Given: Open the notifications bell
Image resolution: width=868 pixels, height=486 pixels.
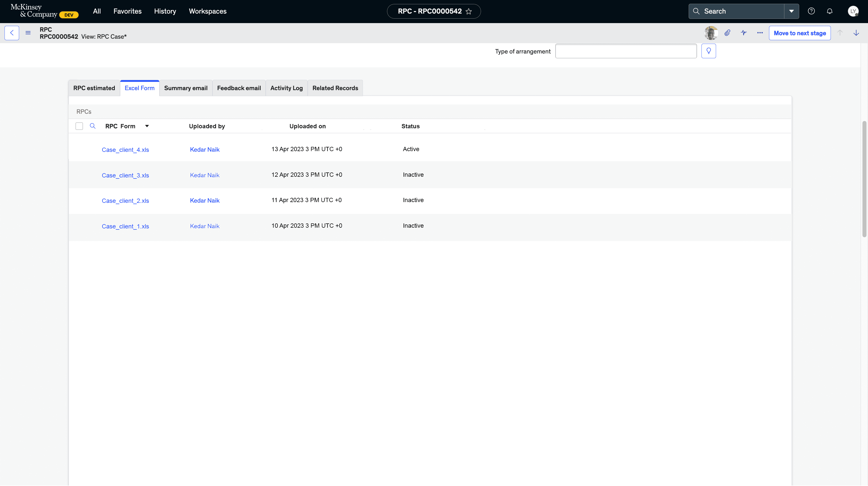Looking at the screenshot, I should coord(830,12).
